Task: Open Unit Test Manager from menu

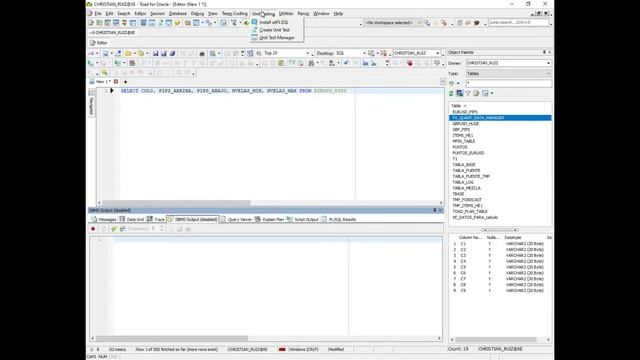Action: (276, 38)
